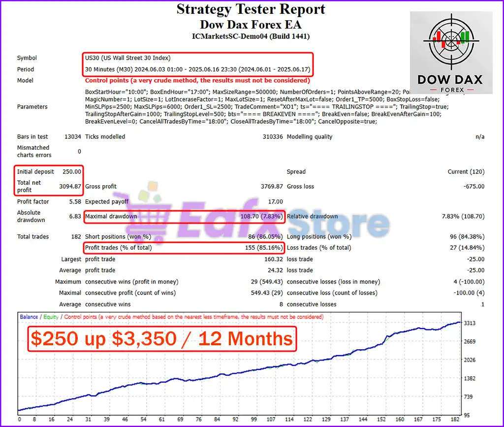Click the TrailingStopAfterGain=1000 parameter line
This screenshot has width=504, height=427.
263,114
